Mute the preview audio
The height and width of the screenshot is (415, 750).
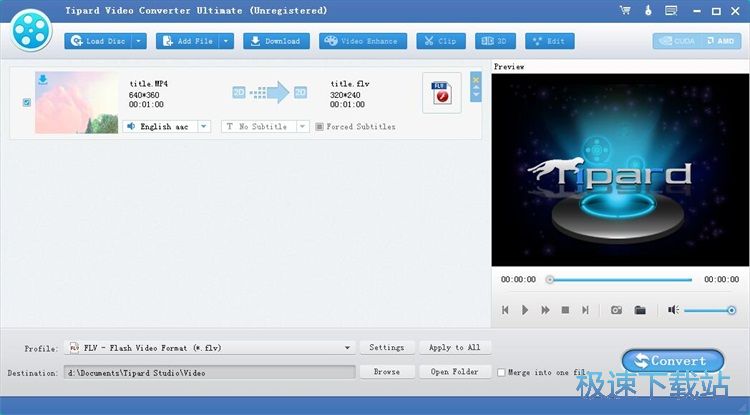673,310
